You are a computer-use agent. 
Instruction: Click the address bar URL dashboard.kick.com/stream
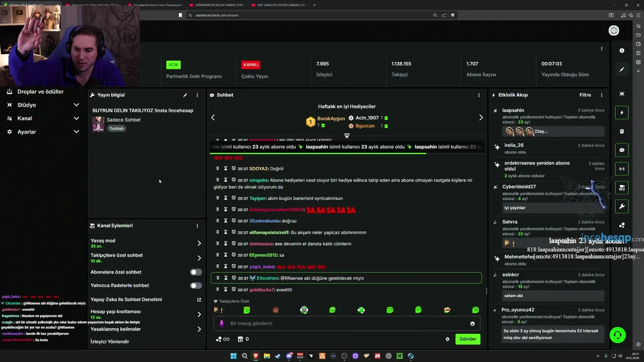click(x=217, y=15)
